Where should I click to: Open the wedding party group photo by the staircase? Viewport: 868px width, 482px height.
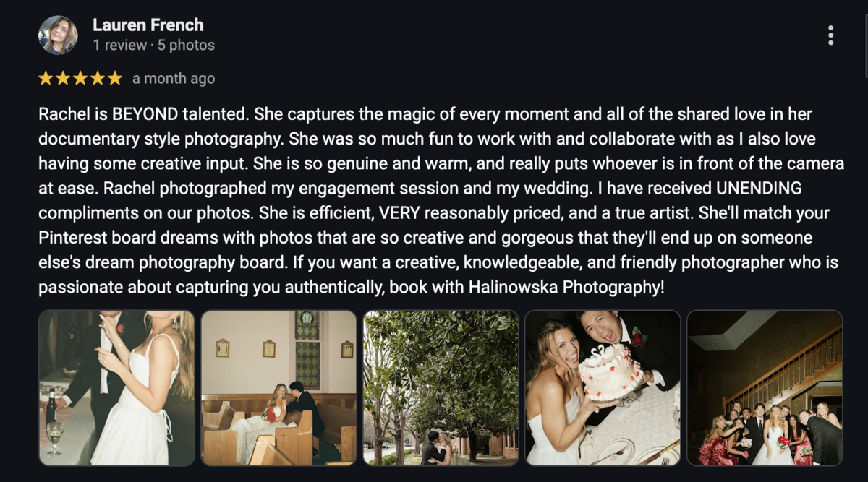(765, 388)
